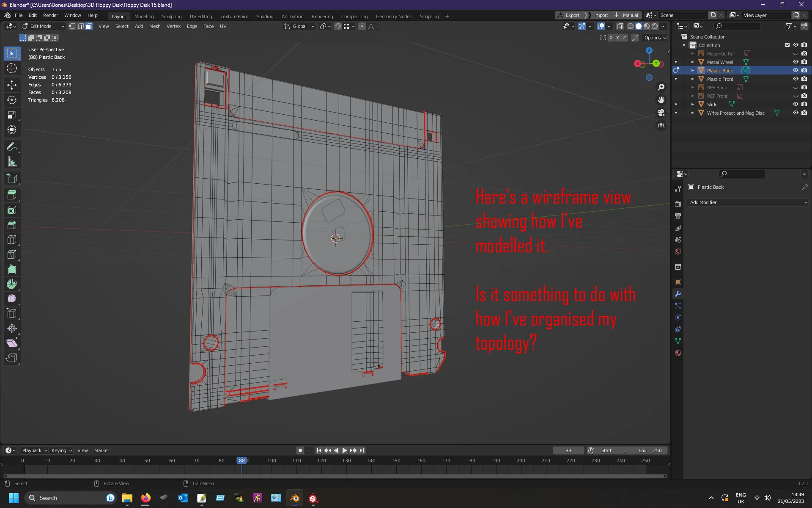Expand the Add Modifier dropdown
Image resolution: width=812 pixels, height=508 pixels.
(x=748, y=202)
